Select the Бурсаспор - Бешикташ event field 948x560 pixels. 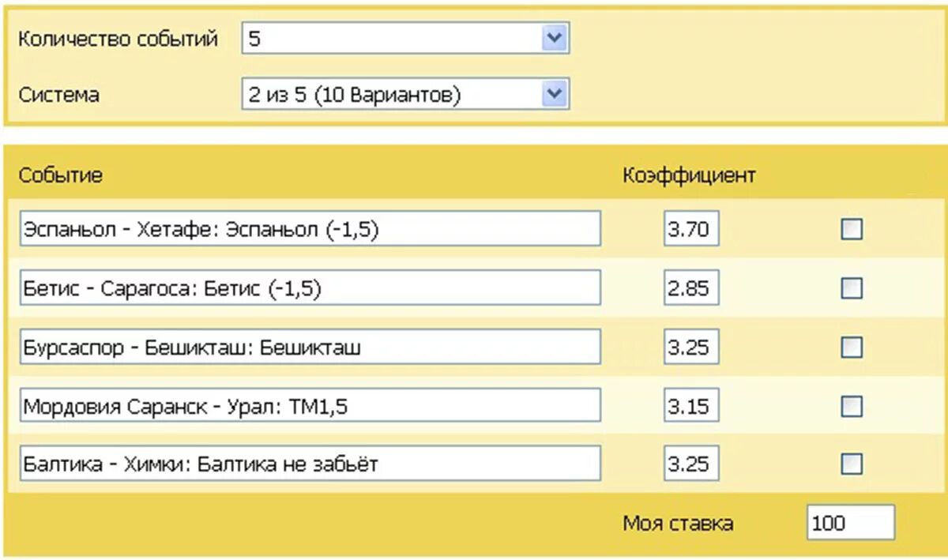coord(310,347)
